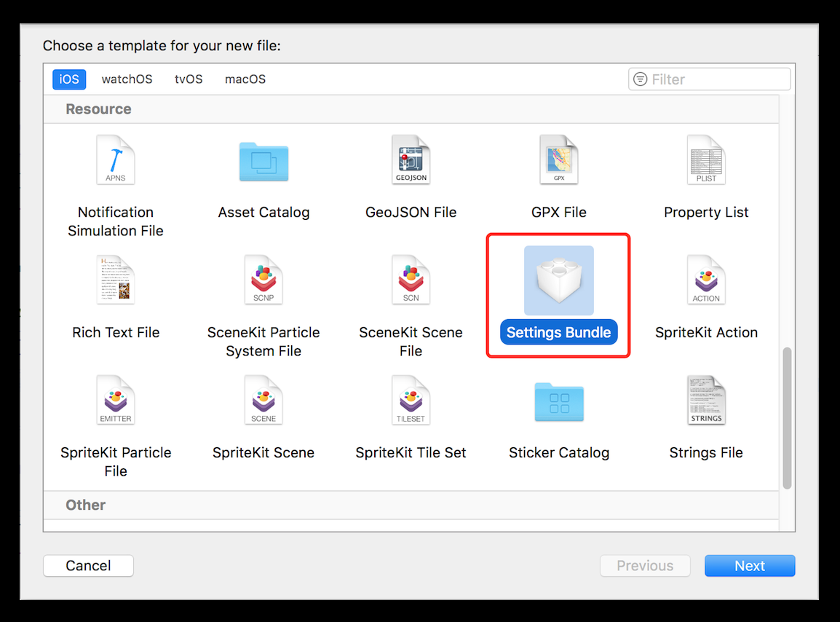
Task: Open the tvOS platform tab
Action: click(x=189, y=79)
